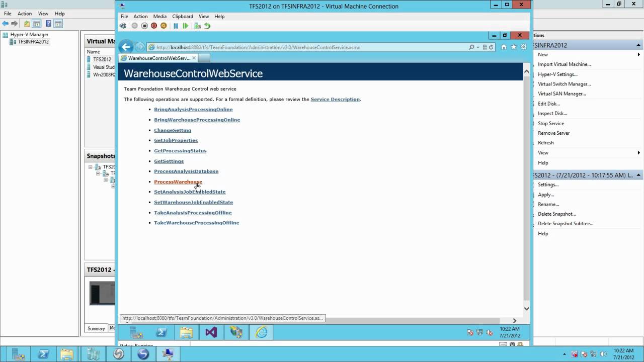Viewport: 644px width, 362px height.
Task: Open VM Connection Media menu
Action: (x=160, y=16)
